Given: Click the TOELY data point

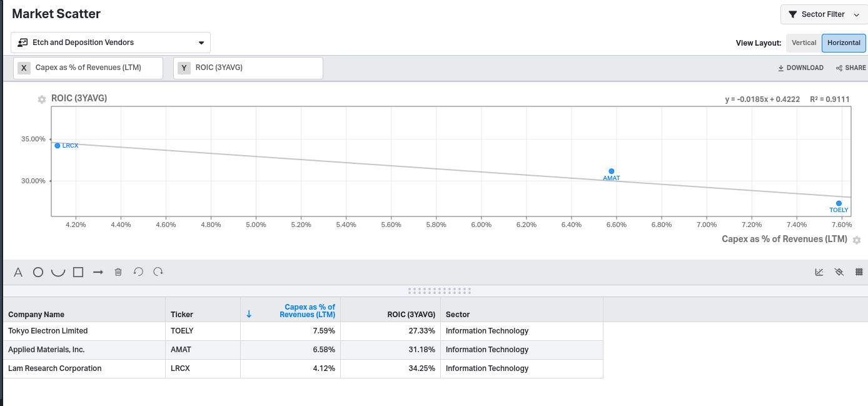Looking at the screenshot, I should pos(839,203).
